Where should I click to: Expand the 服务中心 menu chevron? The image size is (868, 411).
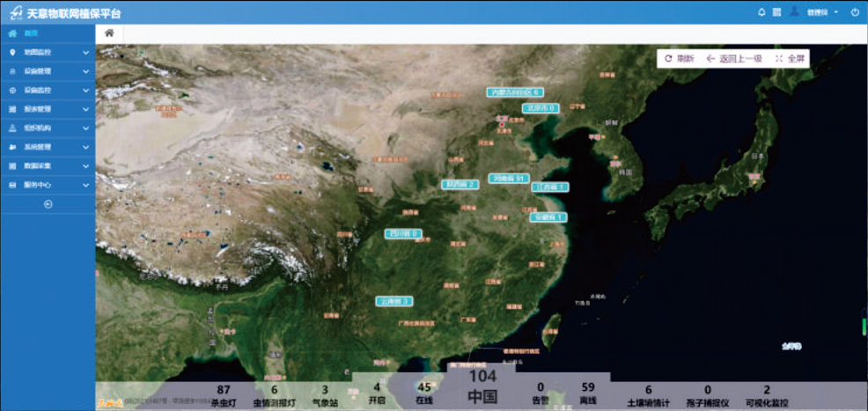85,185
